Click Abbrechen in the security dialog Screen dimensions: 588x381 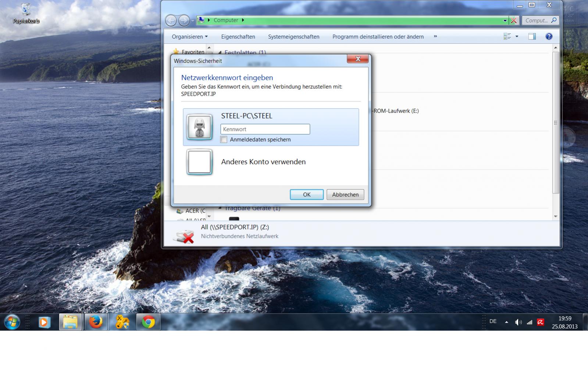point(345,195)
